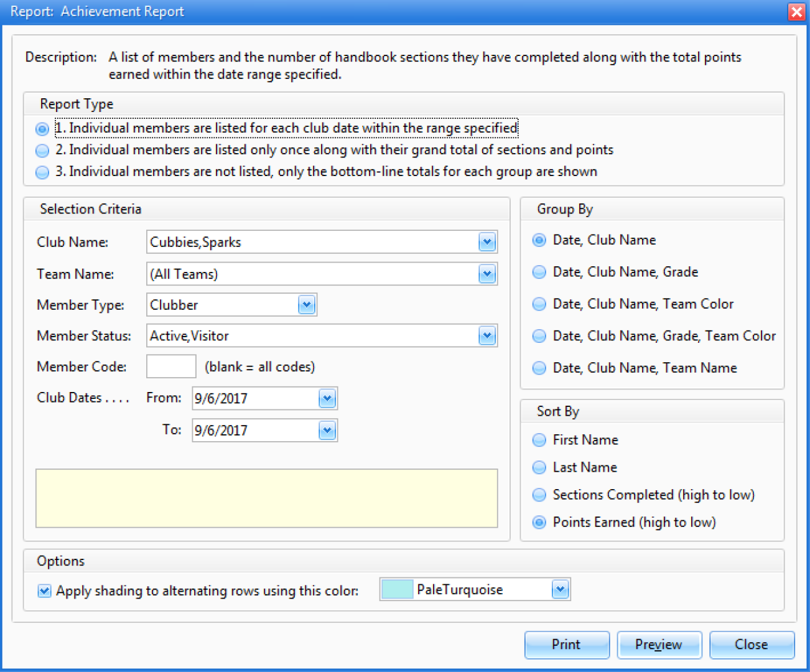
Task: Select report type 2 with grand totals
Action: pos(42,151)
